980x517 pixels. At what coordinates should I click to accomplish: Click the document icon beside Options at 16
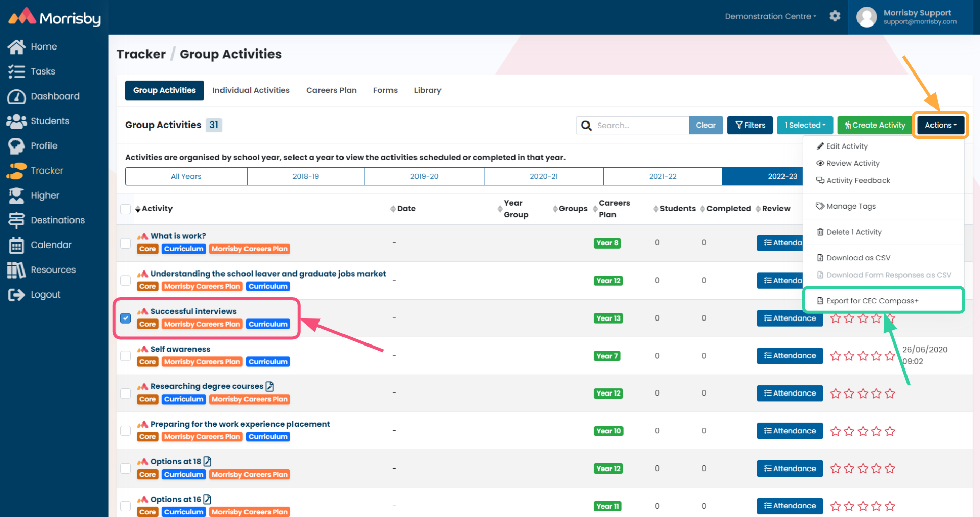[207, 499]
